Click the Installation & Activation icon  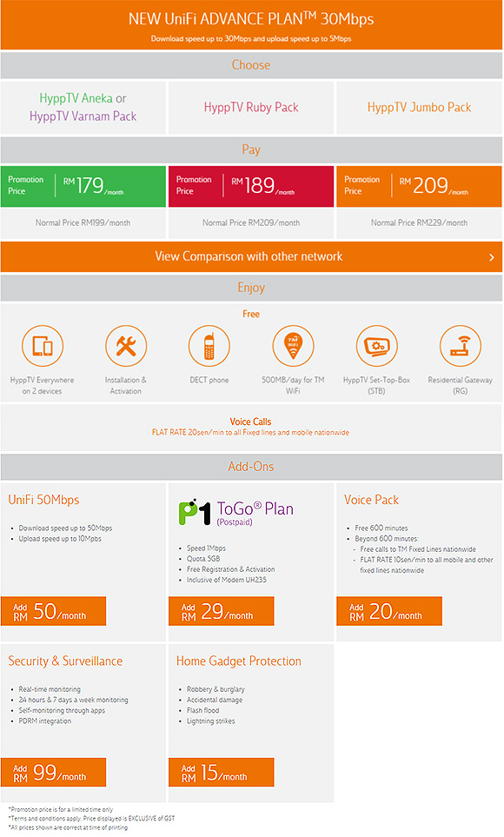pos(125,346)
